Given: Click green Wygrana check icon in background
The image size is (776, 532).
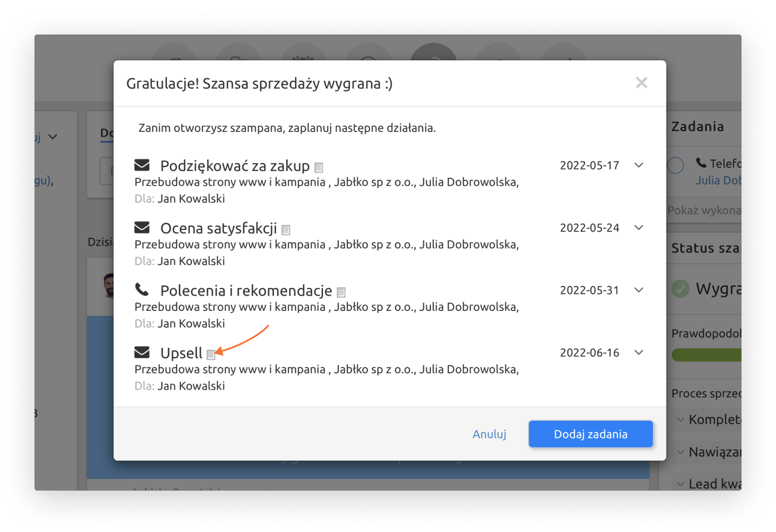Looking at the screenshot, I should click(x=680, y=289).
